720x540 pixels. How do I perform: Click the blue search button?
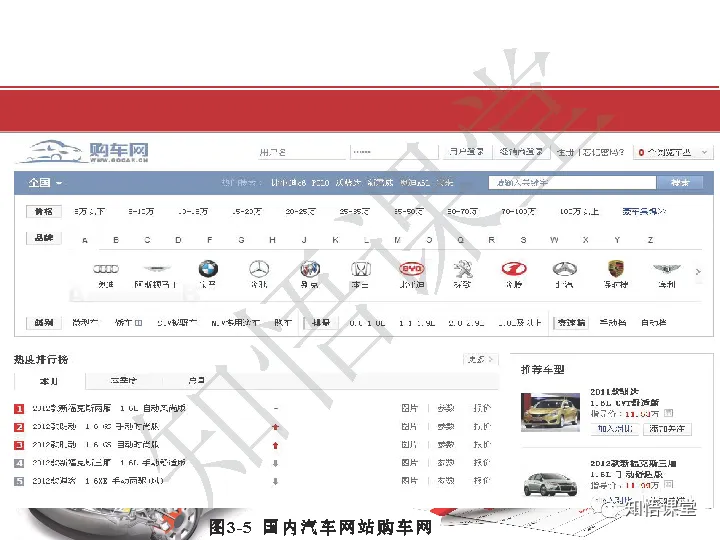(x=680, y=182)
